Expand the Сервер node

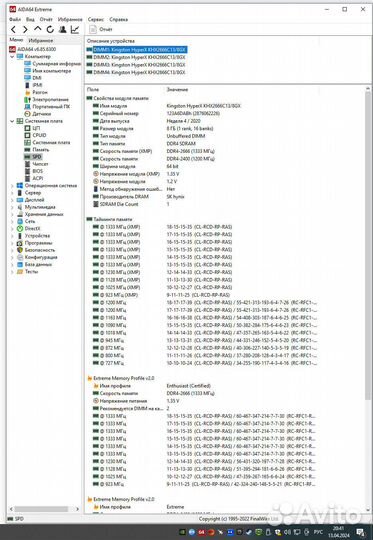[12, 193]
